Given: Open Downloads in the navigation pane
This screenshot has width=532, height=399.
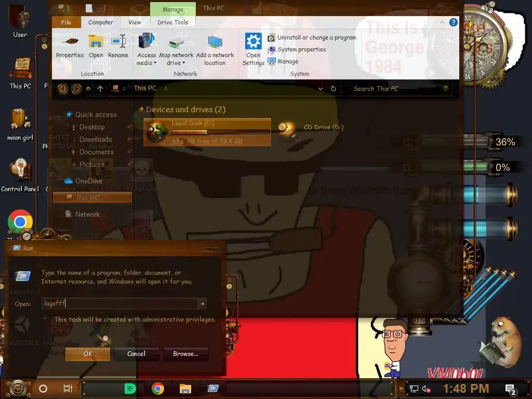Looking at the screenshot, I should click(96, 139).
